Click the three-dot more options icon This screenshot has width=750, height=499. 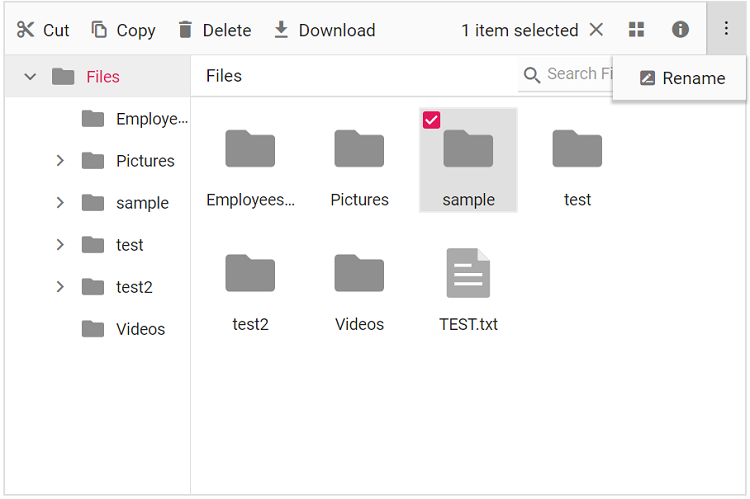pos(726,28)
